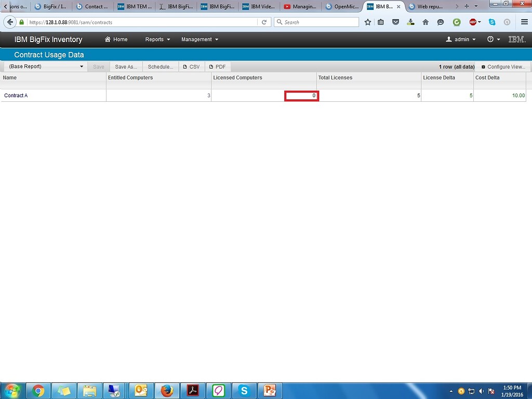Open Firefox downloads

click(410, 22)
